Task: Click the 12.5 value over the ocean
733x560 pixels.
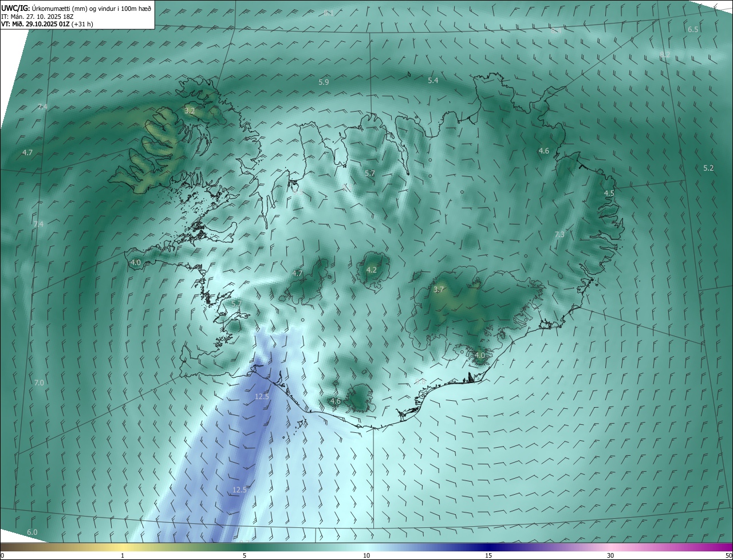Action: pyautogui.click(x=239, y=490)
